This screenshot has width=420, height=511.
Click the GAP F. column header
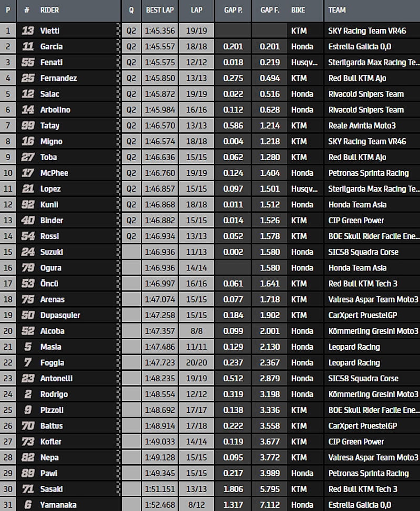[x=269, y=10]
